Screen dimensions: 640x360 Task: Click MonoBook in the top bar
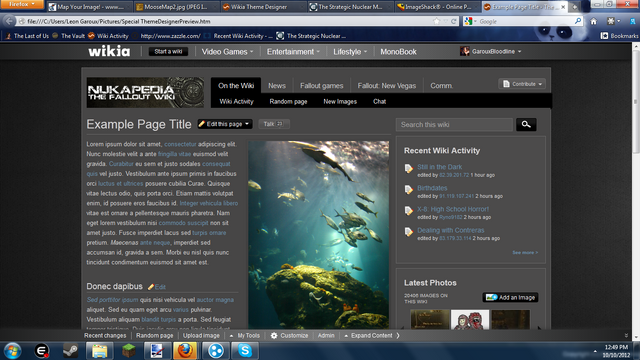coord(398,52)
